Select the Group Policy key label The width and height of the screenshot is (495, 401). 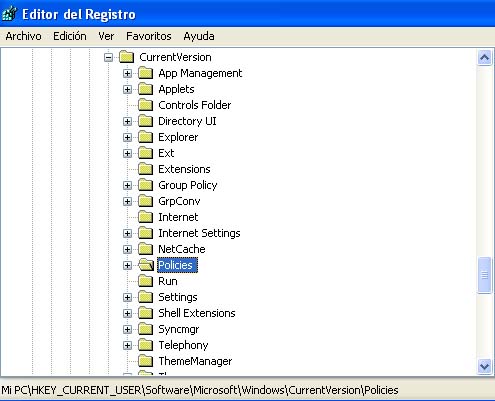[x=188, y=185]
